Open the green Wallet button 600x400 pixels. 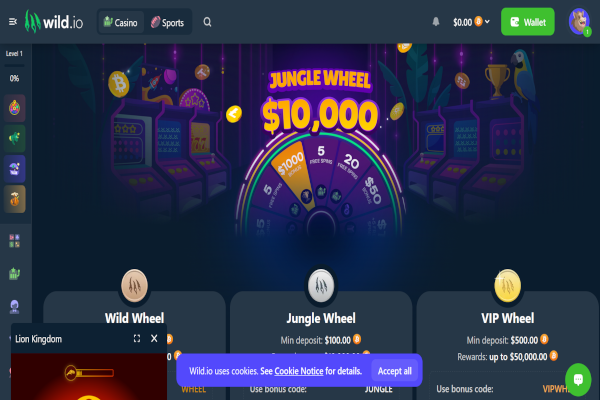click(528, 22)
